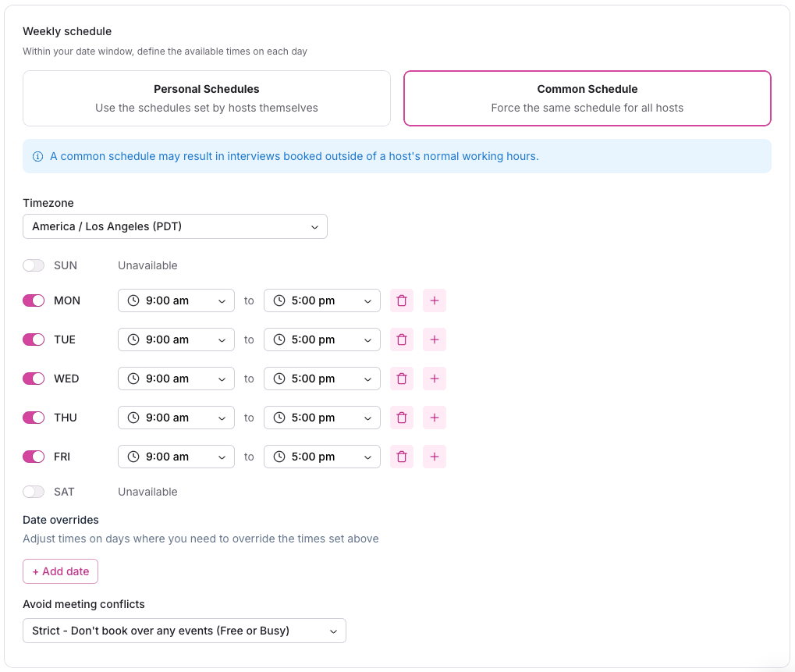Switch to Personal Schedules option
This screenshot has height=672, width=795.
207,98
